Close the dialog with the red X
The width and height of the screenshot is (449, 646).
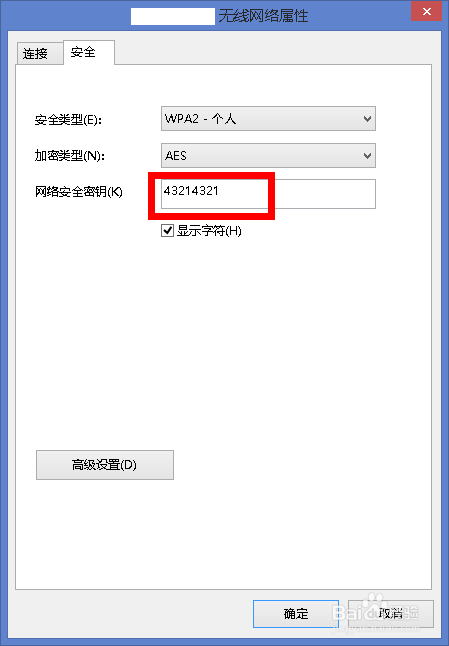427,11
